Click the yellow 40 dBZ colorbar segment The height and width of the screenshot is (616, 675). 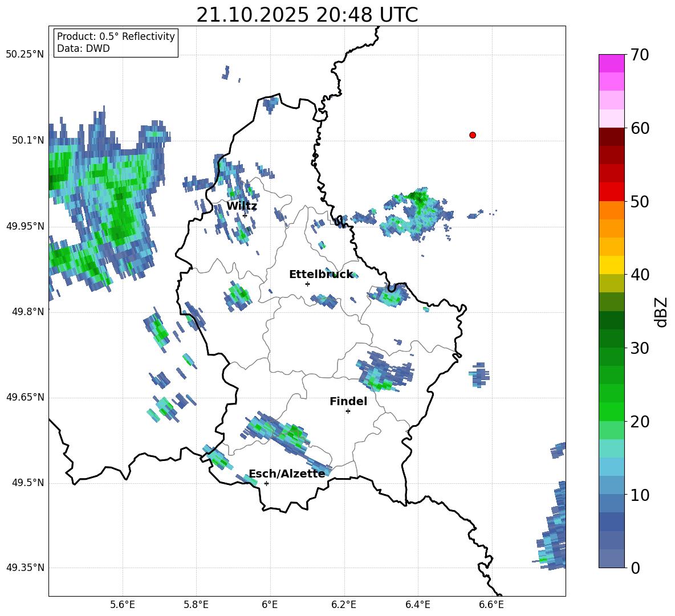tap(611, 265)
